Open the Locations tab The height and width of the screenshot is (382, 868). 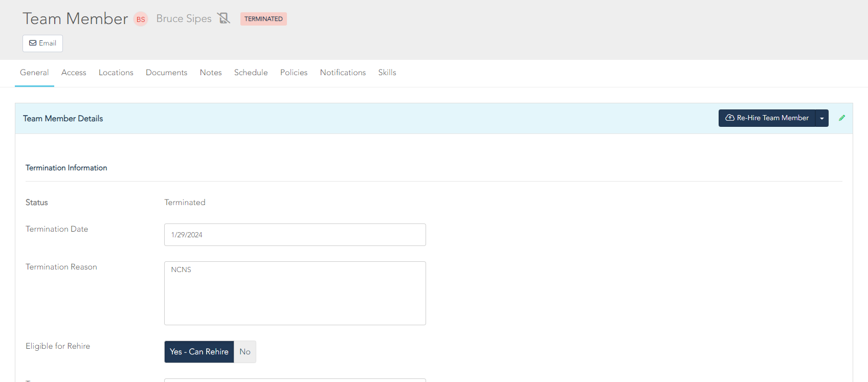[x=116, y=73]
